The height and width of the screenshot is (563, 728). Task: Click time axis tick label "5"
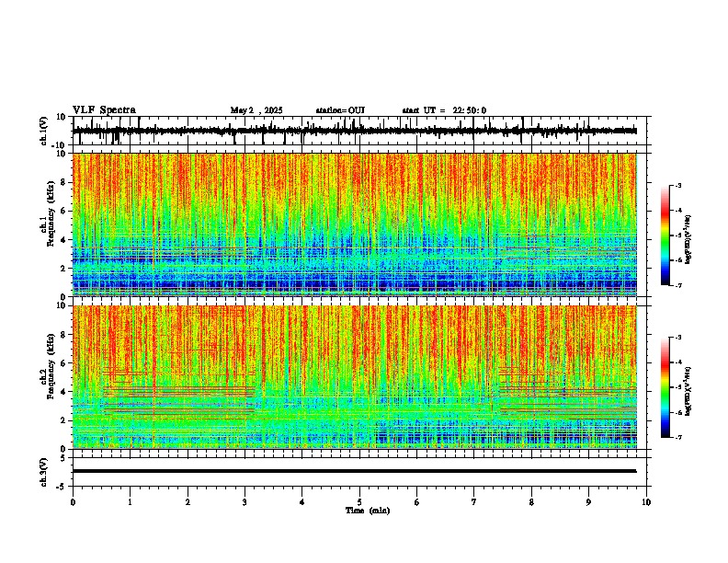click(359, 502)
